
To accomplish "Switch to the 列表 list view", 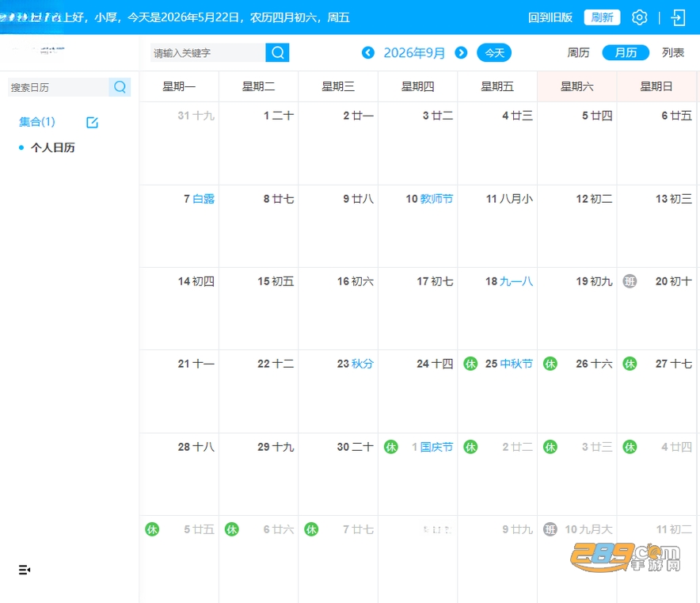I will [x=673, y=53].
